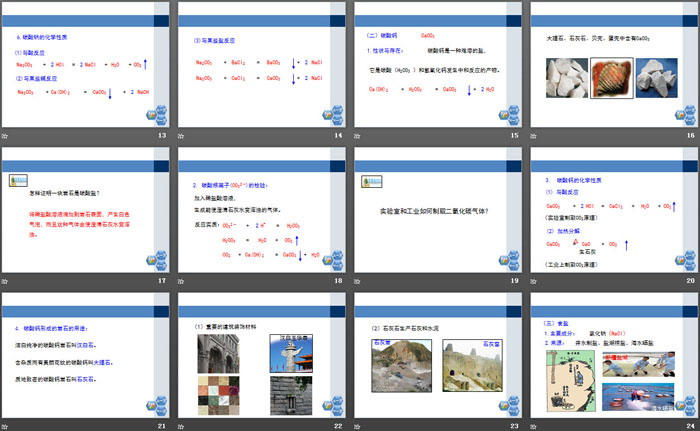The width and height of the screenshot is (700, 431).
Task: Click the animation star icon under slide 18
Action: tap(181, 281)
